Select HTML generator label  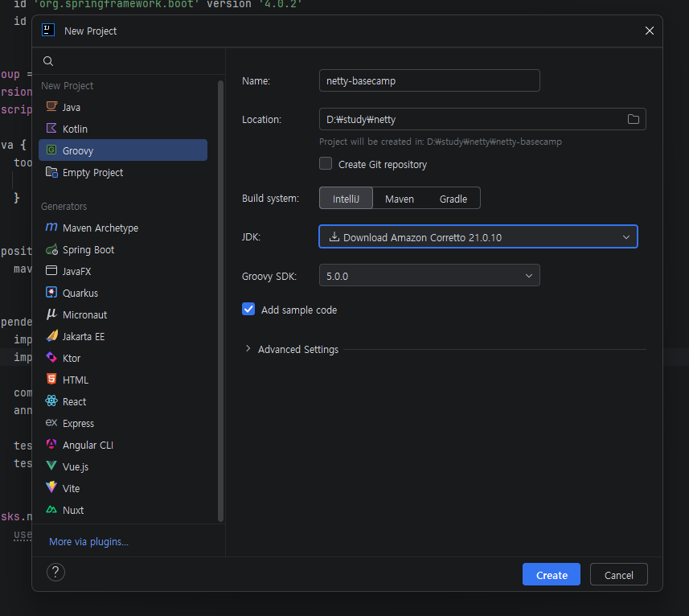pyautogui.click(x=76, y=380)
